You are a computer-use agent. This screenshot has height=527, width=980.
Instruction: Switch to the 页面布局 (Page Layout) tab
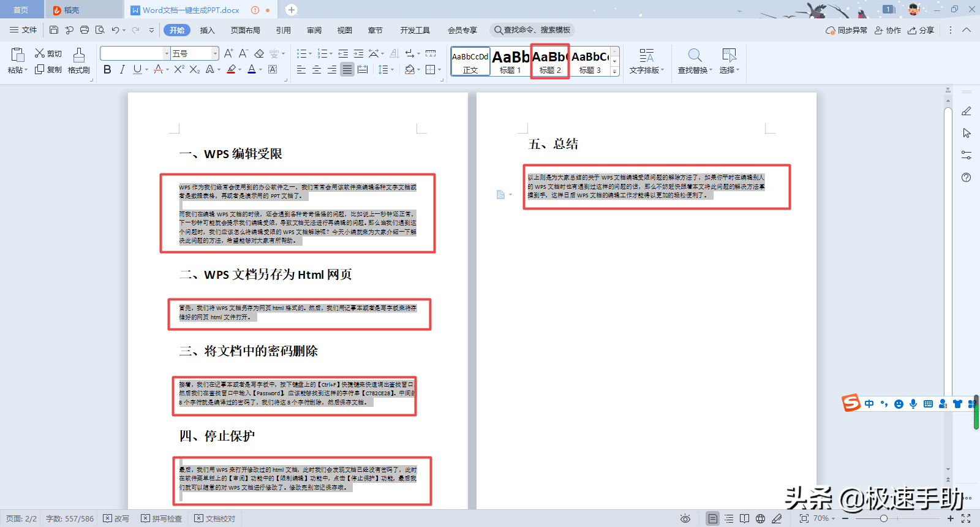click(246, 30)
